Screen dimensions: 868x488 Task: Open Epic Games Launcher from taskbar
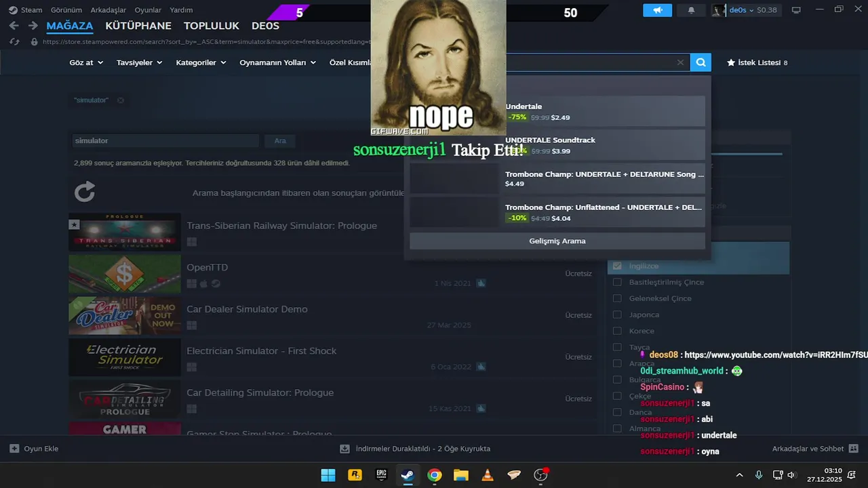pyautogui.click(x=381, y=475)
